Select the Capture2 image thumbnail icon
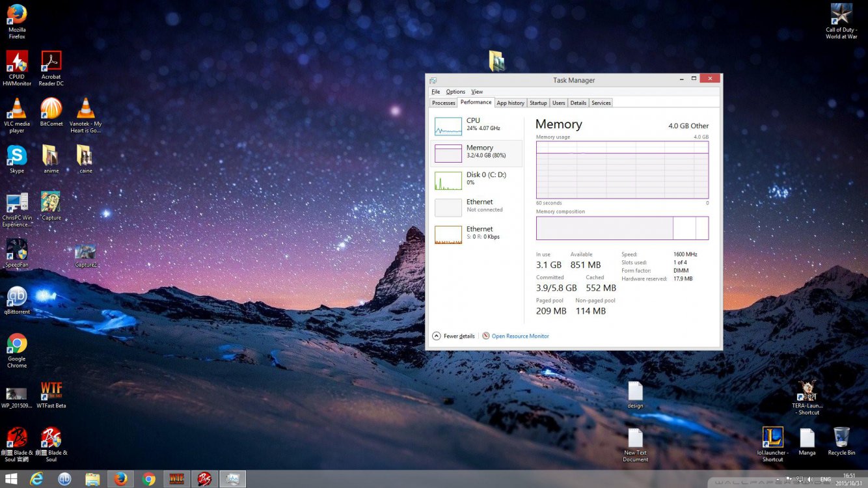The width and height of the screenshot is (868, 488). (86, 256)
